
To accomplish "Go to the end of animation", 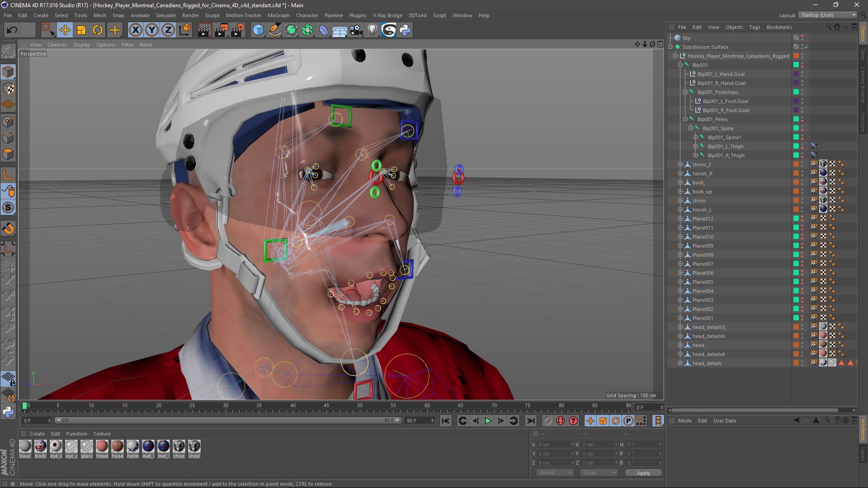I will click(531, 421).
